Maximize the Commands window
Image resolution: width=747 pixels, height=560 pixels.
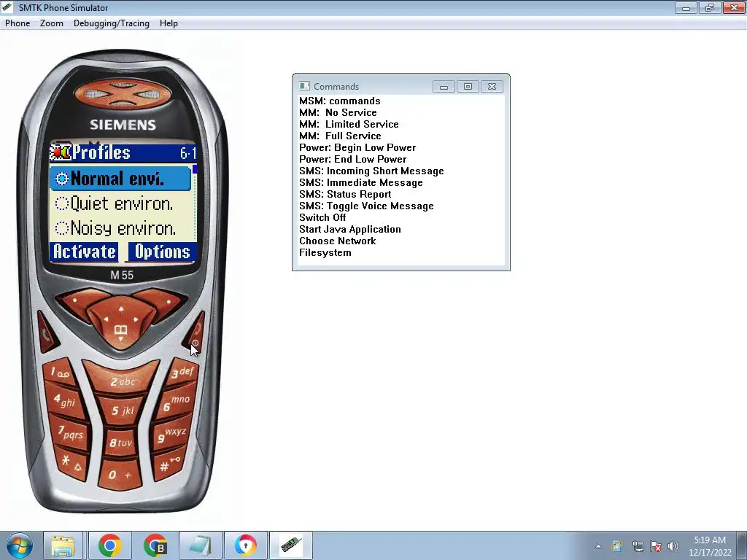pyautogui.click(x=468, y=87)
